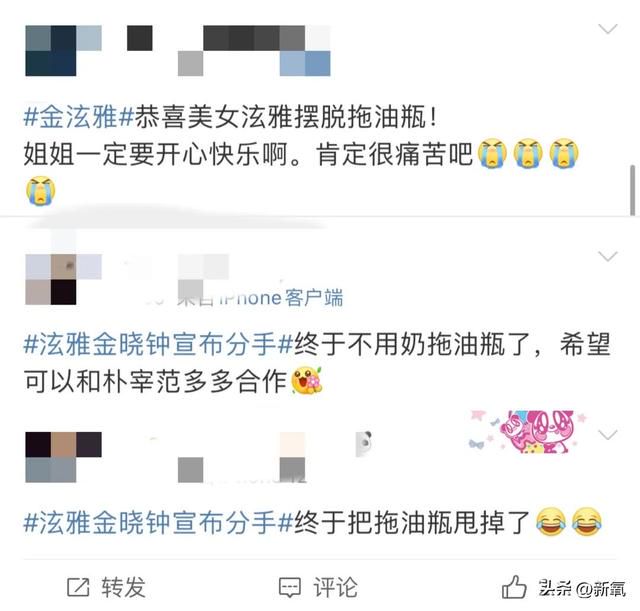Screen dimensions: 640x611
Task: Expand the first post's chevron menu
Action: click(x=607, y=29)
